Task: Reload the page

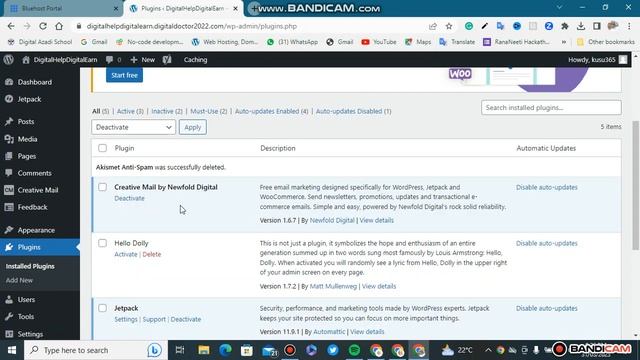Action: point(43,26)
